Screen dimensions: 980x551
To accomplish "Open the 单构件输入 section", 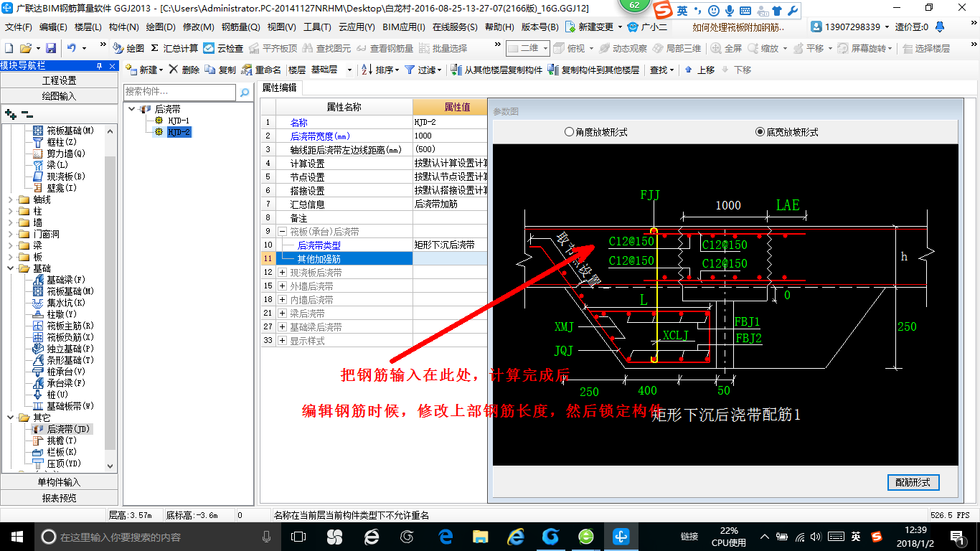I will [58, 482].
